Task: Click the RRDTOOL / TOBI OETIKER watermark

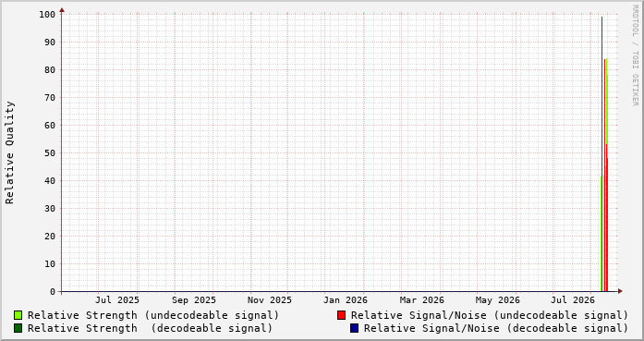Action: point(635,55)
